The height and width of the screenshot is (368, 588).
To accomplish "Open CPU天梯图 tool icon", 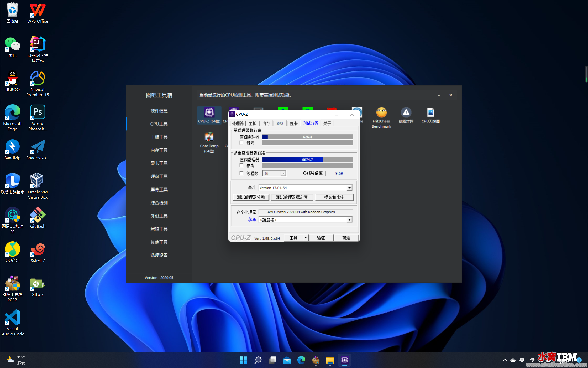I will (430, 115).
